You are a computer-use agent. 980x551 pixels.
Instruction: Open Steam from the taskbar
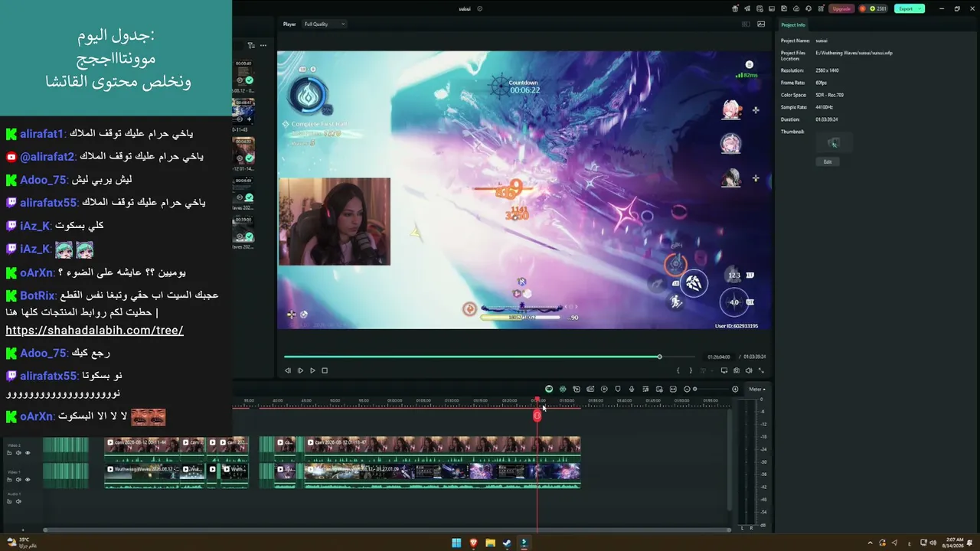(507, 543)
